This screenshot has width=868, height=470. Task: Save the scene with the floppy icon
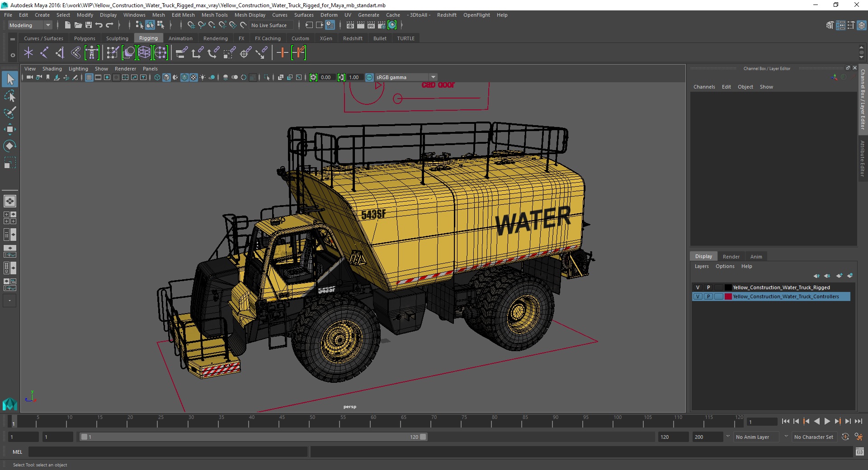pyautogui.click(x=89, y=25)
